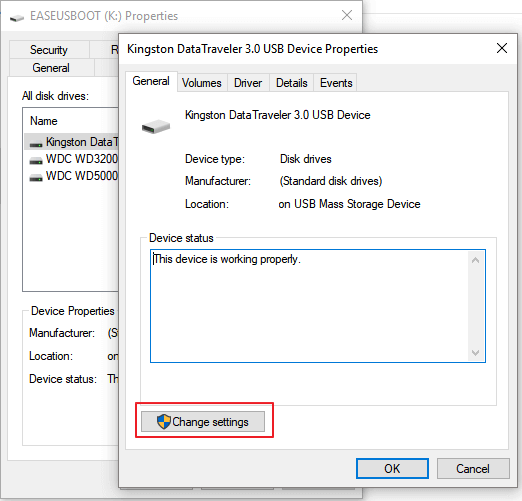Click the 'Device Properties' group label
The width and height of the screenshot is (522, 501).
coord(73,311)
